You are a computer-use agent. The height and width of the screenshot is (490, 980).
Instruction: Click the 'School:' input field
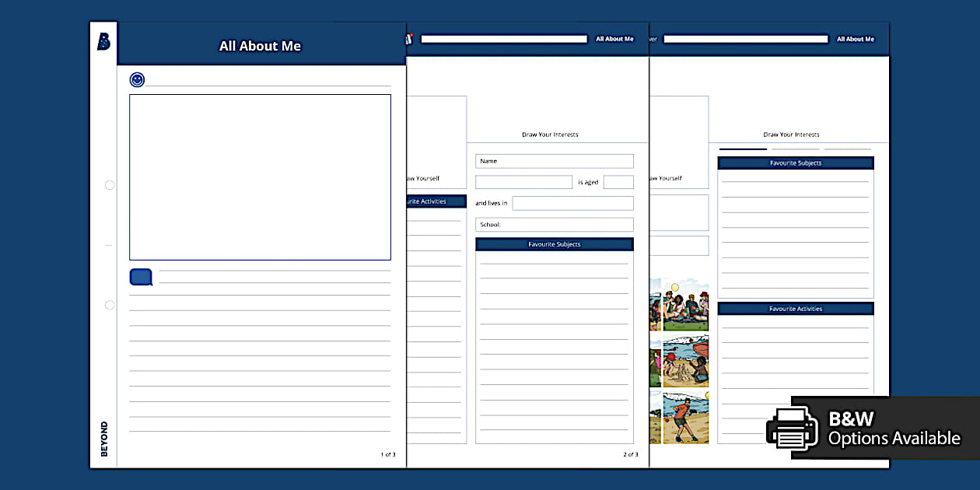tap(555, 224)
